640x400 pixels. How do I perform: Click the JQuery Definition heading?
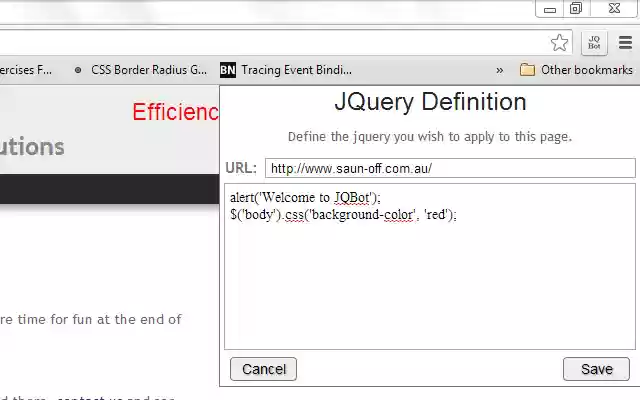tap(430, 102)
